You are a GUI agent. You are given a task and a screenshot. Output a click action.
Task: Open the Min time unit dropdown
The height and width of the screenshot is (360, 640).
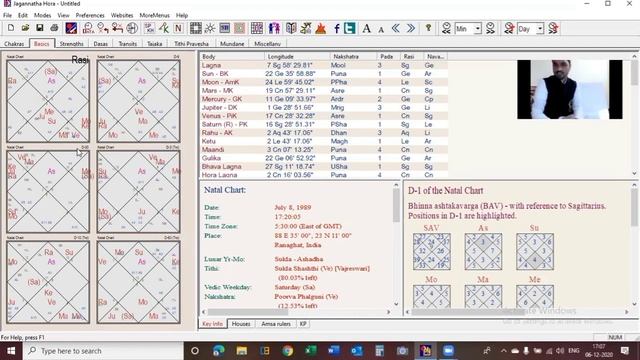click(x=478, y=29)
